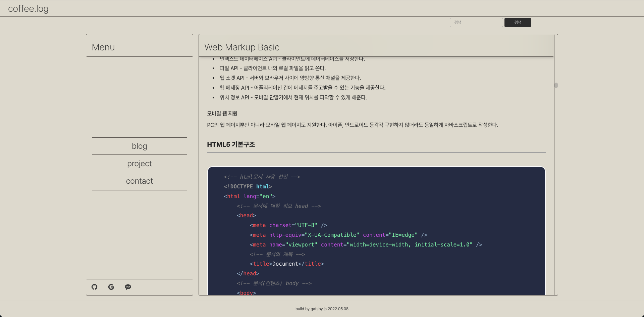
Task: Open the 'blog' menu entry
Action: point(139,146)
